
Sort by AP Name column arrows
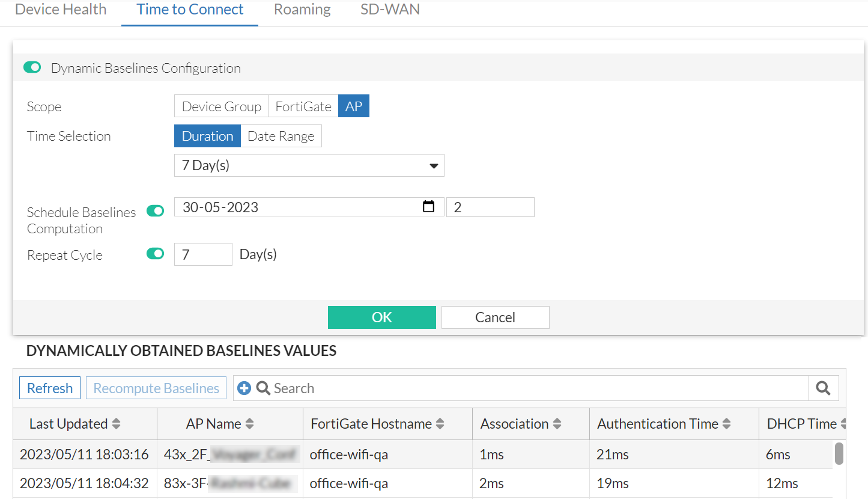click(249, 424)
